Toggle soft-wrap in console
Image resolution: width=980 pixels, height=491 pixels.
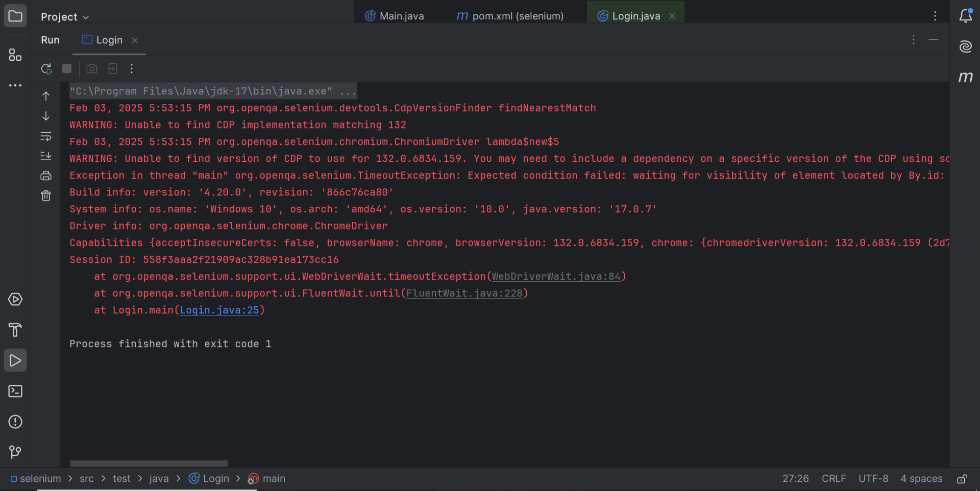(x=46, y=136)
